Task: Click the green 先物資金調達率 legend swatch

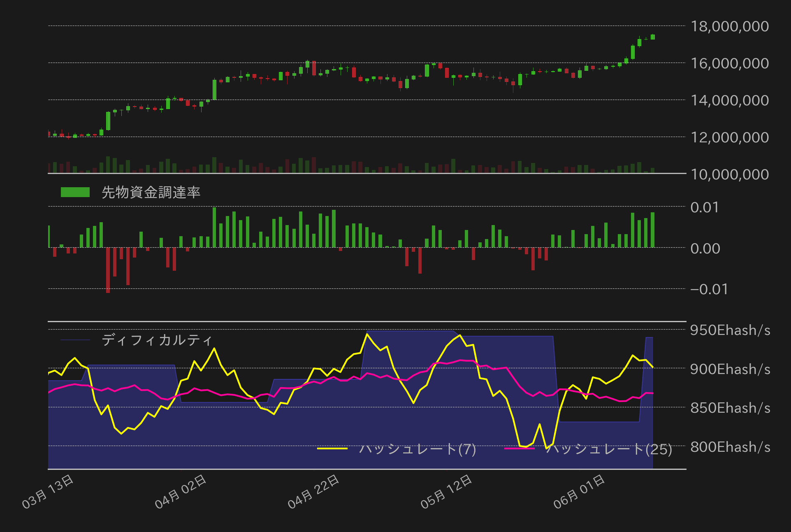Action: pyautogui.click(x=75, y=192)
